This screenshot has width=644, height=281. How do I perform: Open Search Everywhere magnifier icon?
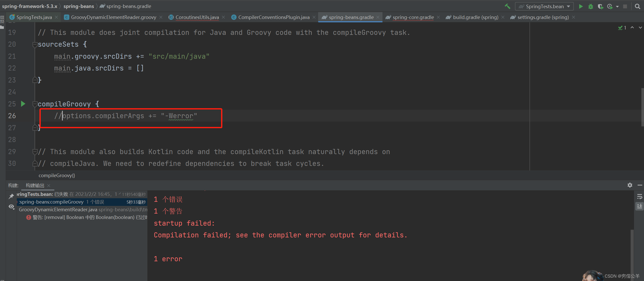pyautogui.click(x=638, y=6)
